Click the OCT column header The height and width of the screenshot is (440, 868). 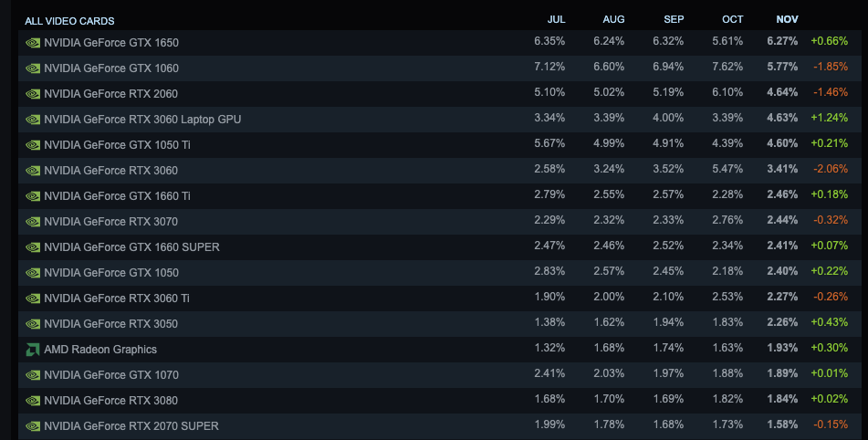(x=733, y=19)
